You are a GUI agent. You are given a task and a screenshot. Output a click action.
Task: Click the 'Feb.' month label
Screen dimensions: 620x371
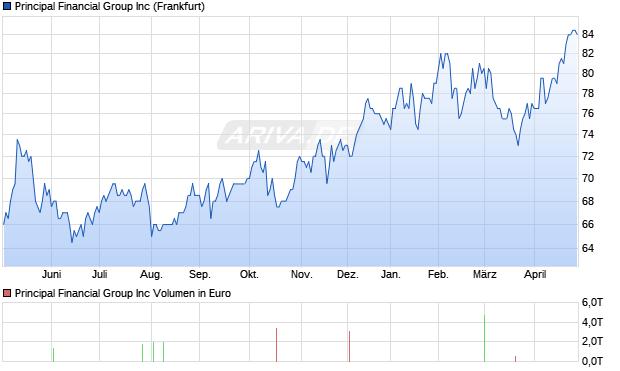click(438, 274)
